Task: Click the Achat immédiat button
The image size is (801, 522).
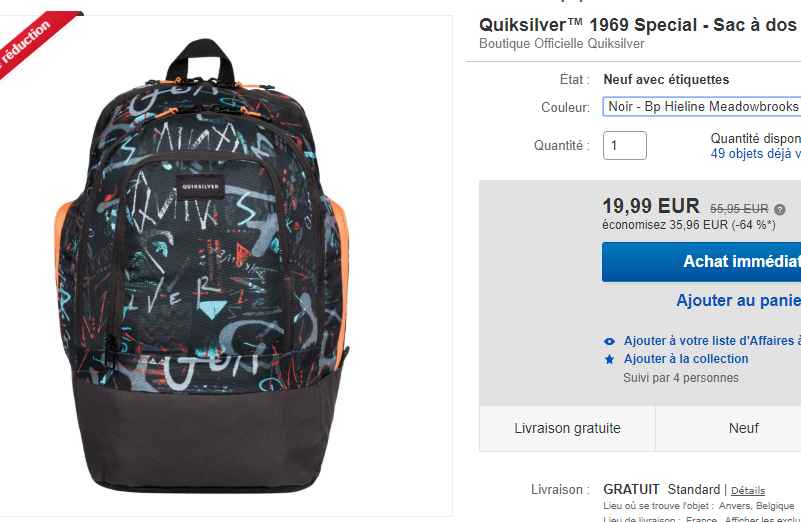Action: coord(701,262)
